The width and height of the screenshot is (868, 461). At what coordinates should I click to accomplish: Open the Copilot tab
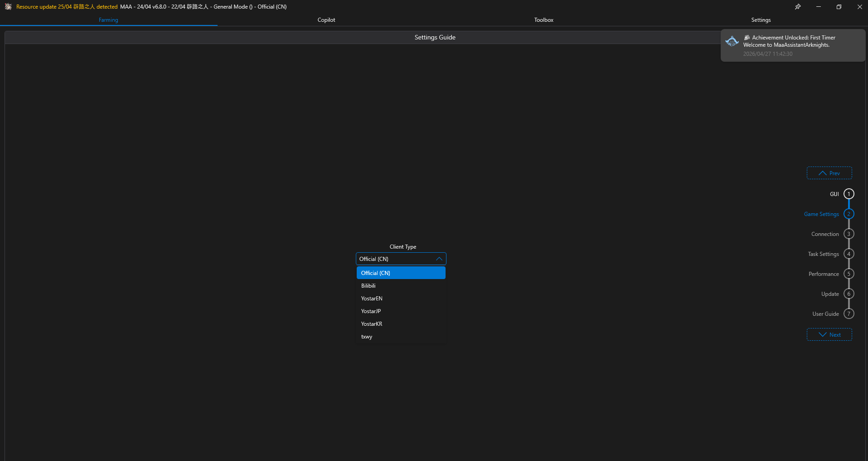(326, 20)
